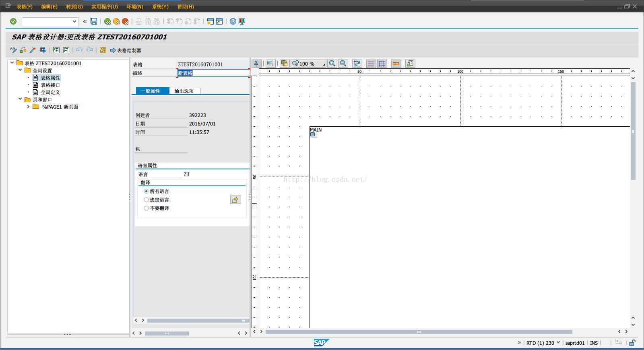The width and height of the screenshot is (644, 350).
Task: Click the Activate magic wand icon
Action: tap(33, 50)
